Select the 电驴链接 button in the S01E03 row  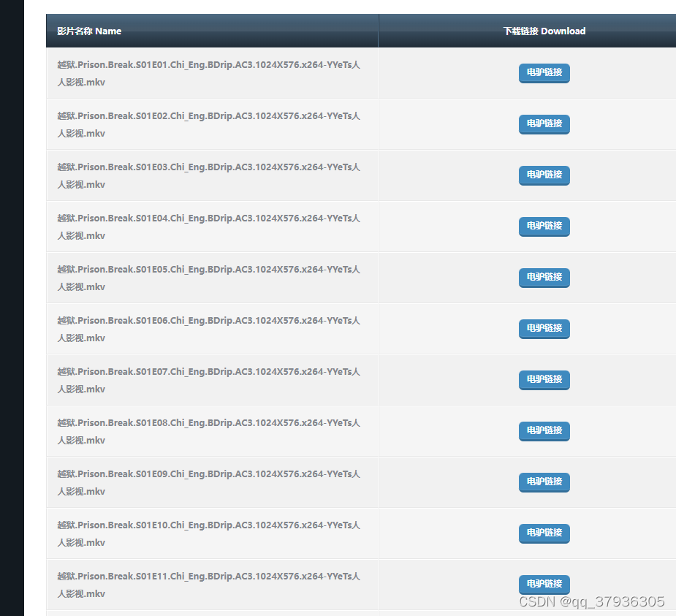coord(544,175)
